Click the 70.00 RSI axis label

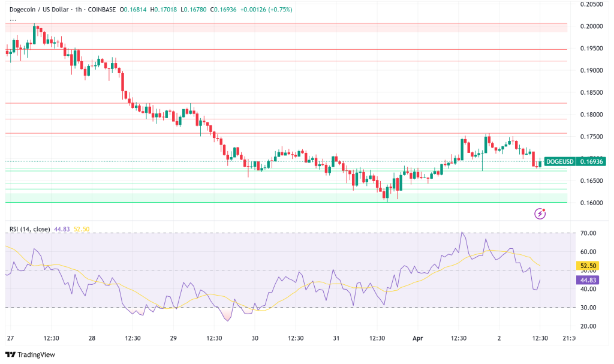588,233
